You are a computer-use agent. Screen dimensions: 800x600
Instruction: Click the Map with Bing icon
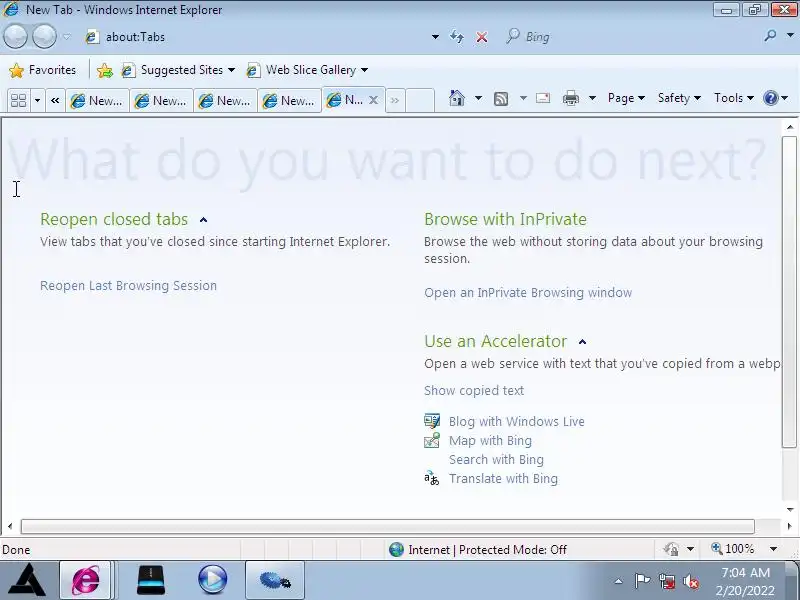click(432, 440)
